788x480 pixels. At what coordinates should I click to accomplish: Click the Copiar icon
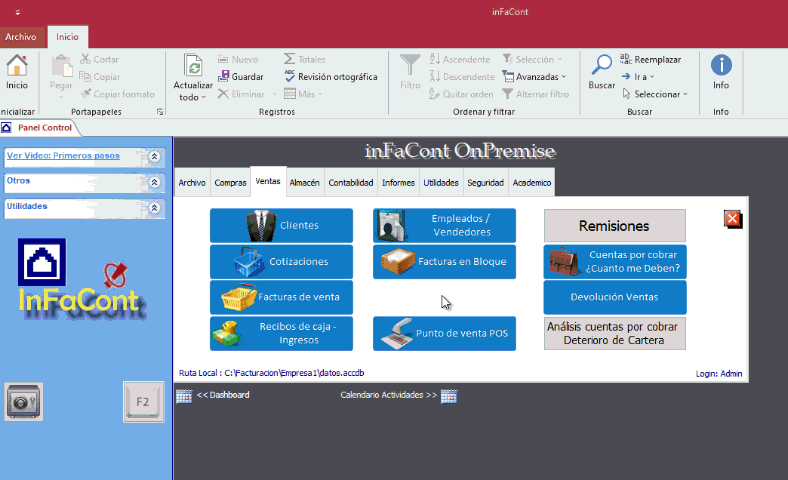[85, 76]
